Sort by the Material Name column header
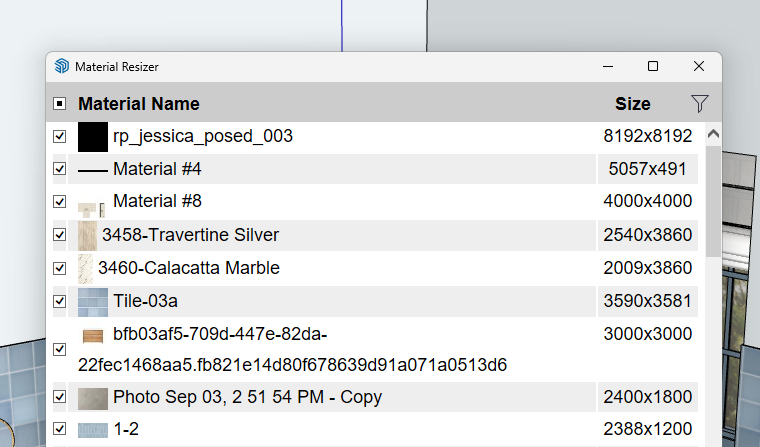760x447 pixels. (x=139, y=104)
